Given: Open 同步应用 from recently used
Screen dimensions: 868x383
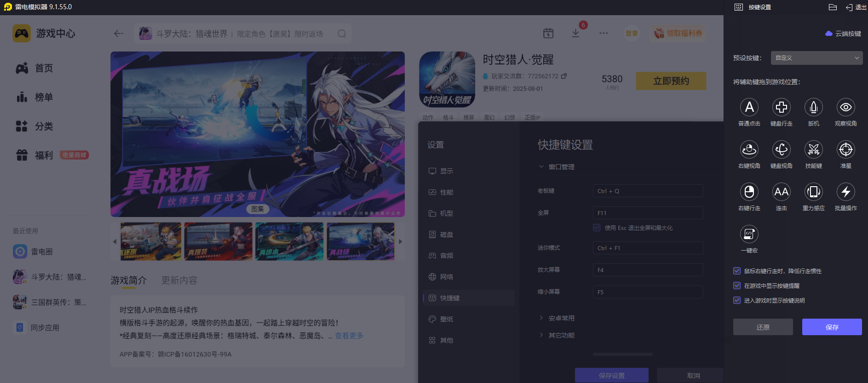Looking at the screenshot, I should [36, 327].
